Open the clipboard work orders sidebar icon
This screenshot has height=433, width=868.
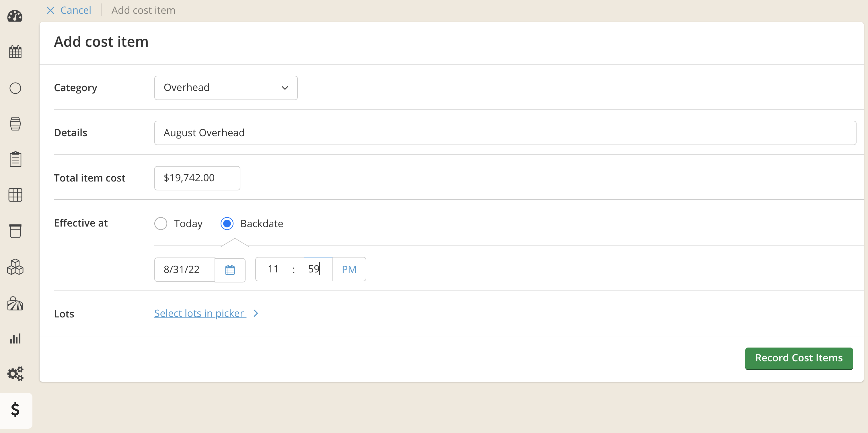(15, 159)
